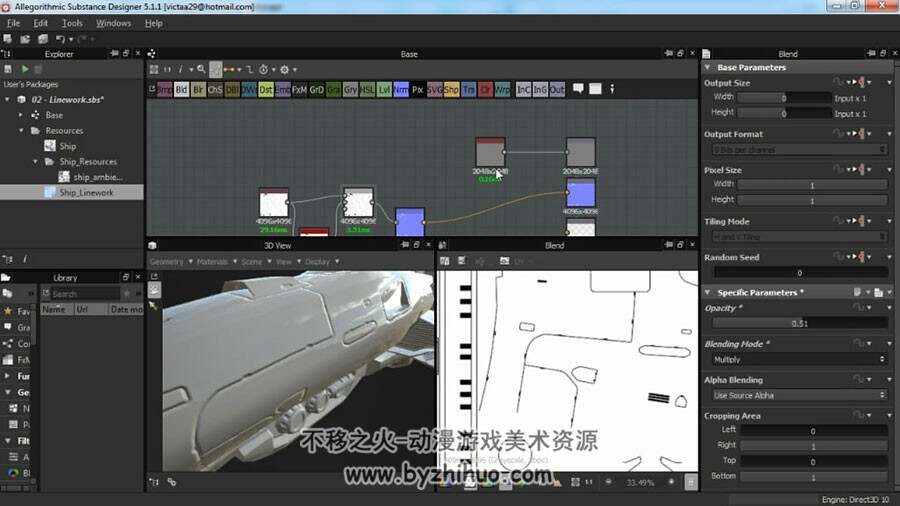Select the Ship resource in Explorer

pyautogui.click(x=67, y=146)
